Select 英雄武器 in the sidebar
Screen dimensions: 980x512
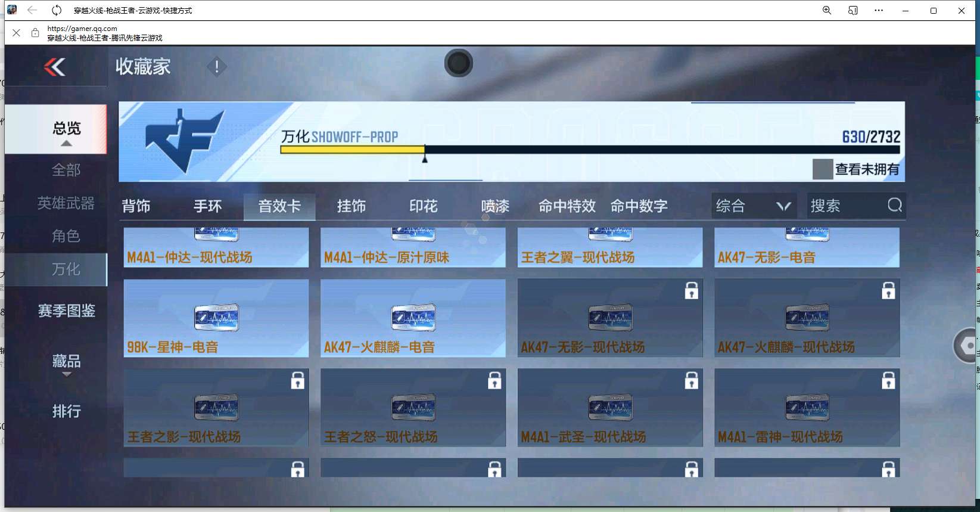click(x=66, y=203)
